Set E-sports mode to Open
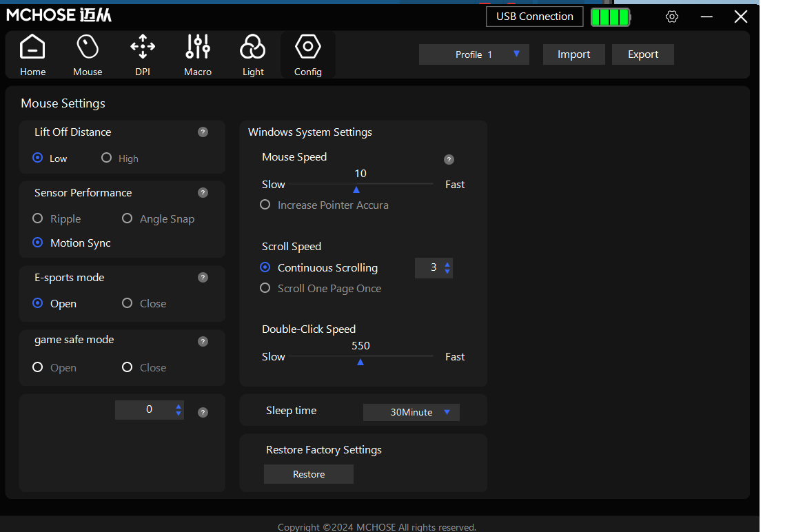 (x=37, y=303)
